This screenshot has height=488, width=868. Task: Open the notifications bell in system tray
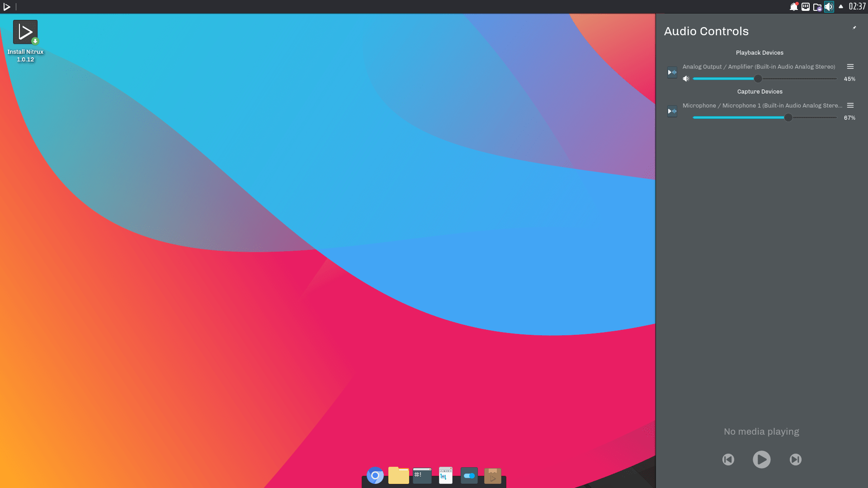[x=794, y=6]
